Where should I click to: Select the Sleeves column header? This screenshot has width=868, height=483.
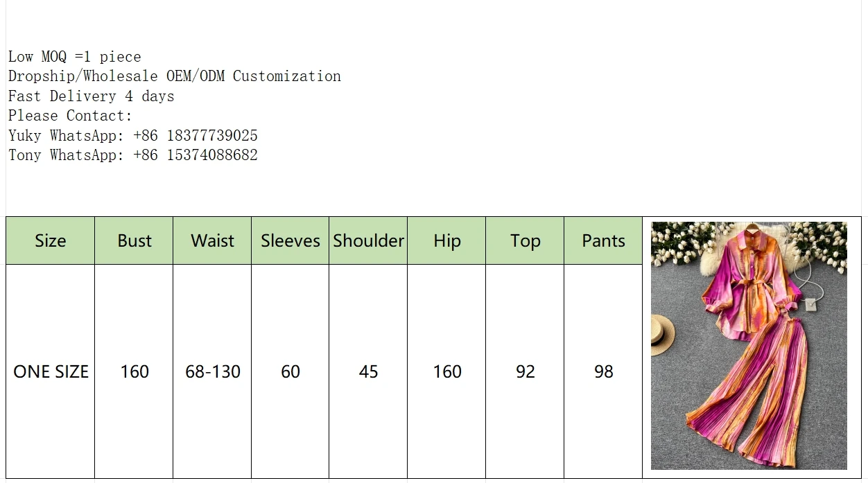290,240
